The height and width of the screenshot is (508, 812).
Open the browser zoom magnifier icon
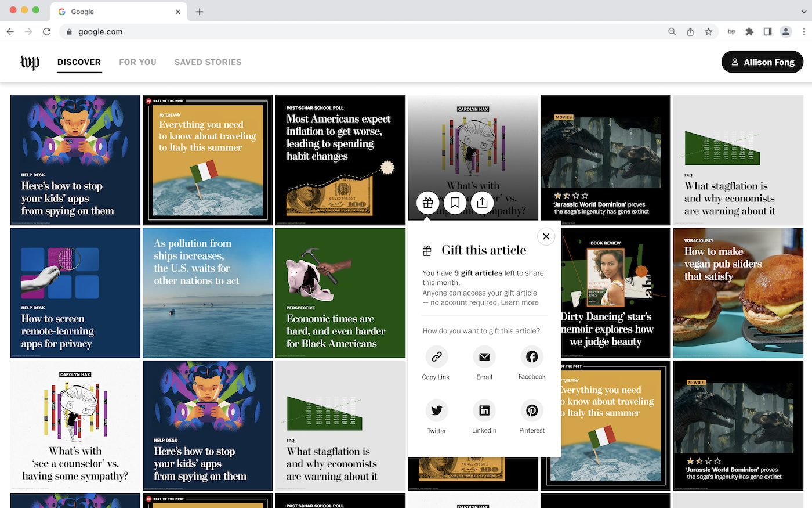pos(672,32)
